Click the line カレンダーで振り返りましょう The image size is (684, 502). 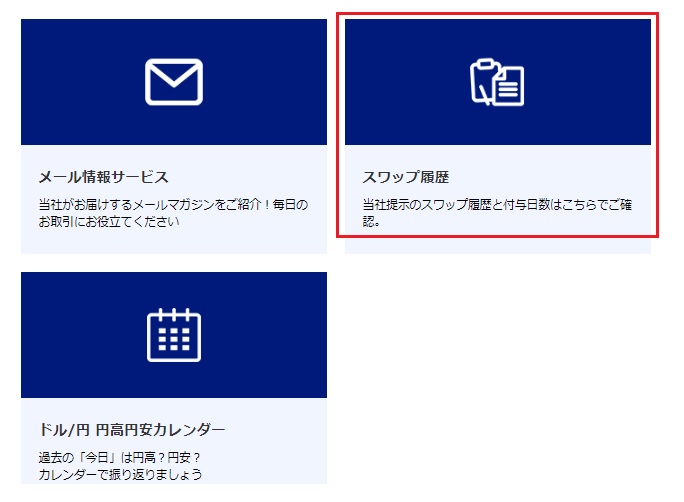[x=120, y=475]
